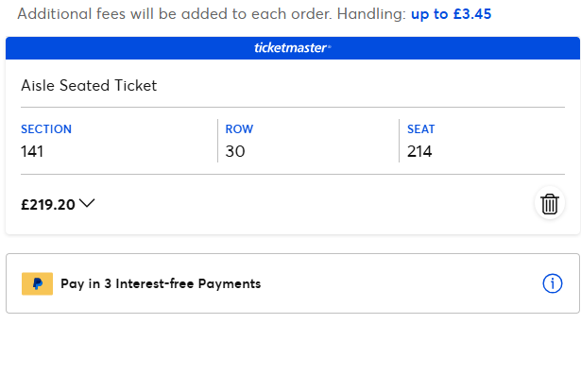The image size is (581, 392).
Task: Delete the ticket with the trash icon
Action: (x=550, y=204)
